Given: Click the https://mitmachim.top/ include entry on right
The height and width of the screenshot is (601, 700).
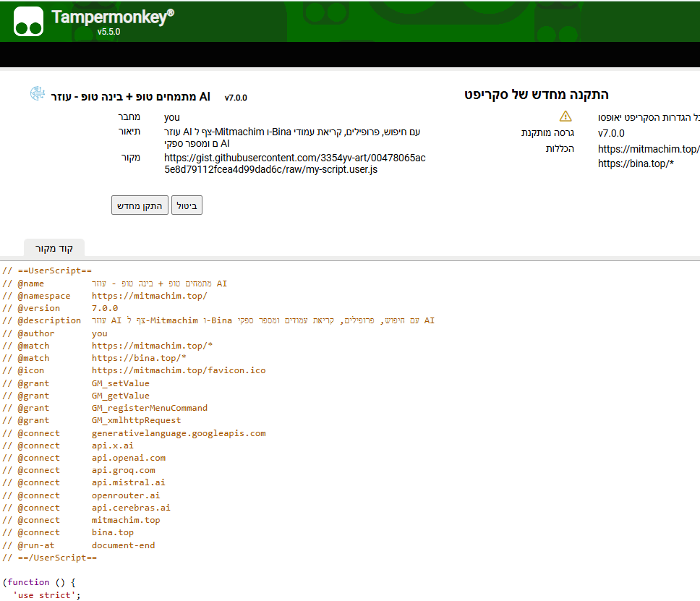Looking at the screenshot, I should 649,149.
